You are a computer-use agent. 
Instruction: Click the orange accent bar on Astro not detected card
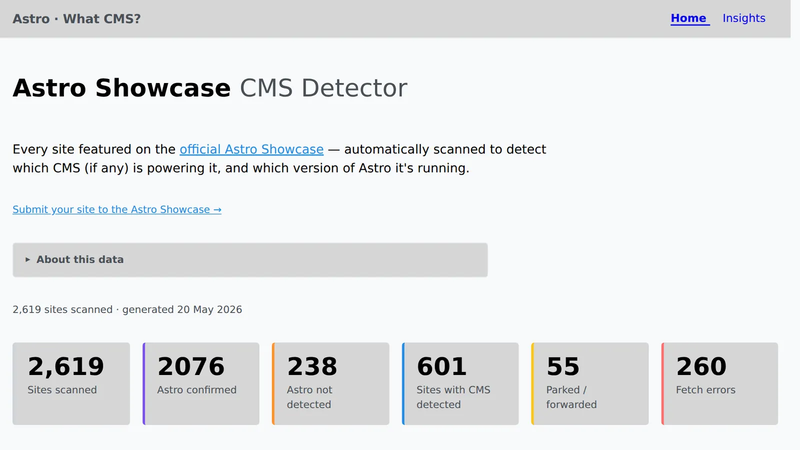pyautogui.click(x=273, y=384)
